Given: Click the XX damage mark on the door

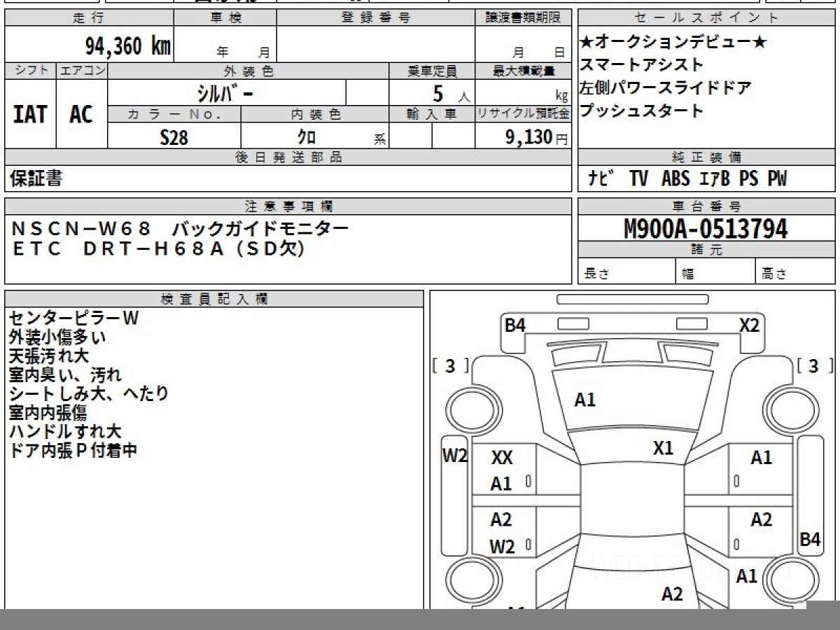Looking at the screenshot, I should pyautogui.click(x=502, y=458).
